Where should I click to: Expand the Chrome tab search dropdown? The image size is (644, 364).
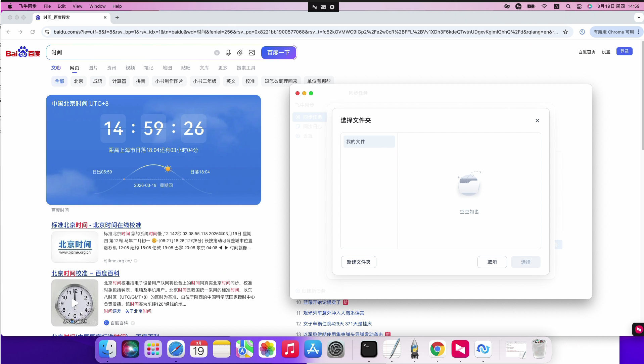(639, 17)
